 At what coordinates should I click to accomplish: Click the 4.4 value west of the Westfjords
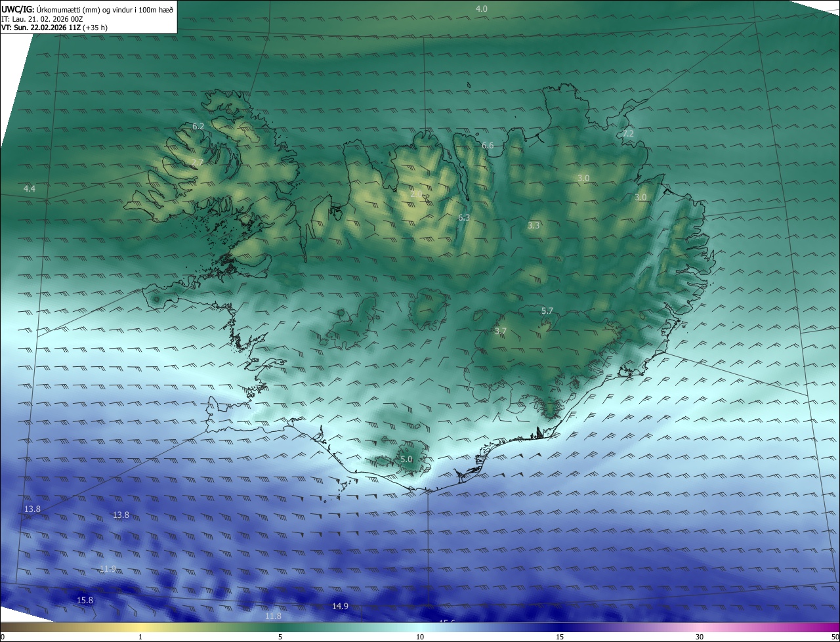(29, 189)
